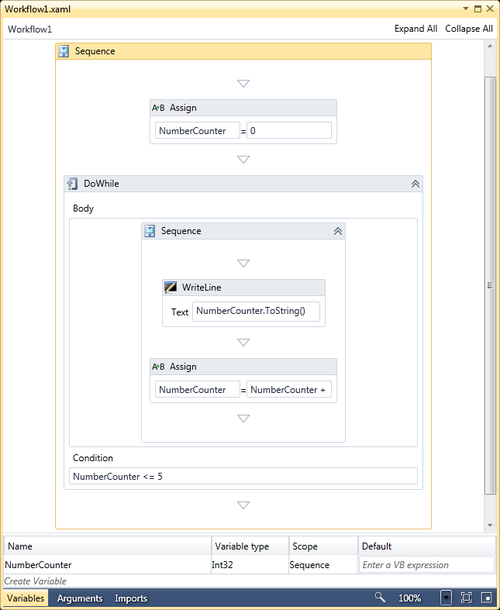Click Collapse All
The width and height of the screenshot is (500, 610).
[x=469, y=29]
